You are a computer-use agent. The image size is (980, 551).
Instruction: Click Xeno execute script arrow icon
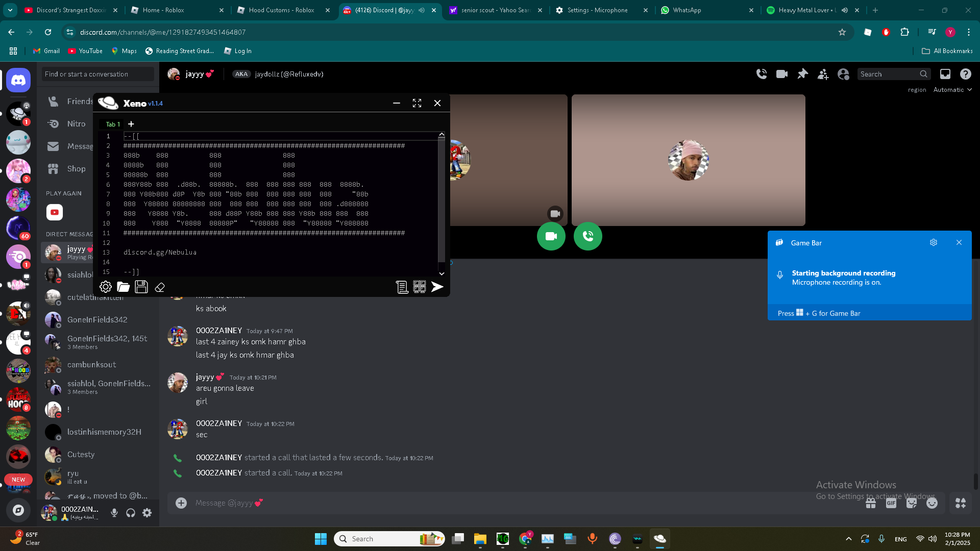(x=437, y=287)
